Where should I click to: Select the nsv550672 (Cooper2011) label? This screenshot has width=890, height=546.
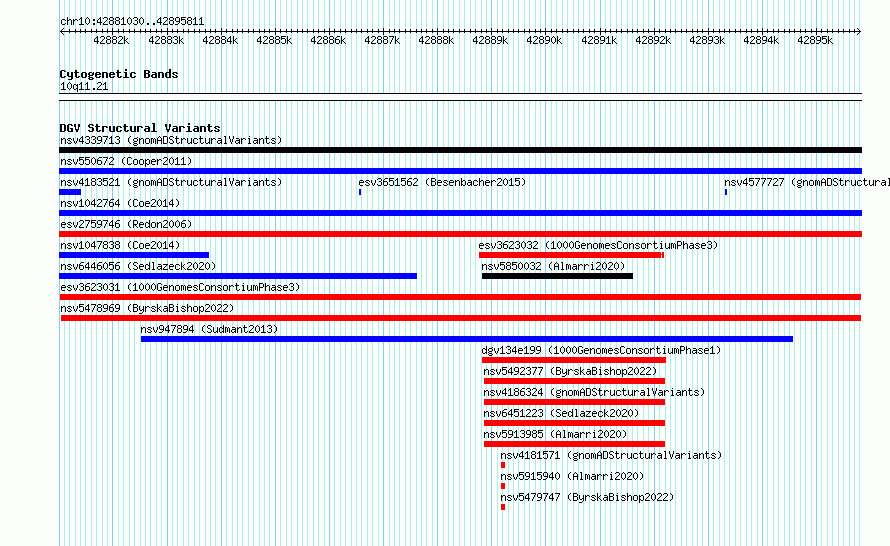tap(126, 161)
